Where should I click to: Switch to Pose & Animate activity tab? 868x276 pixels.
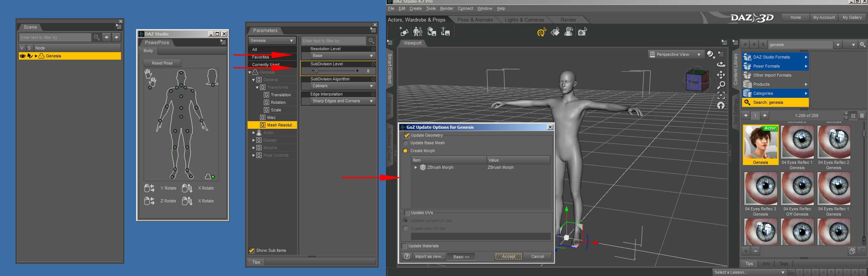(475, 20)
